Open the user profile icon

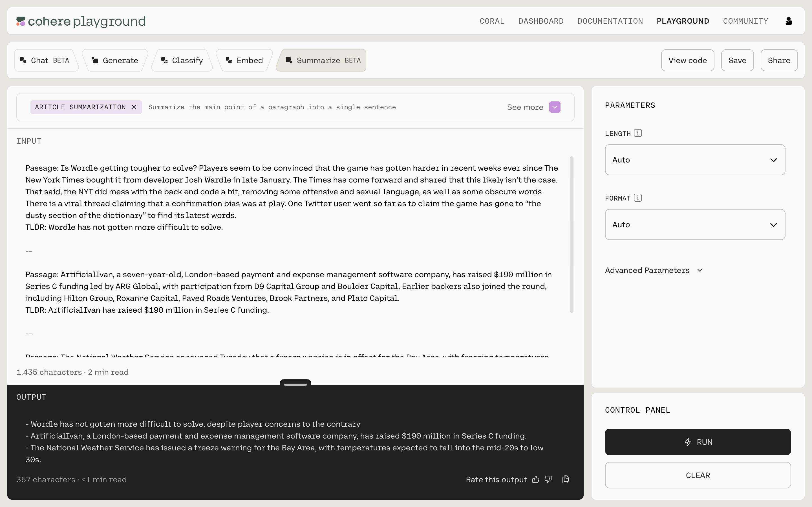click(789, 21)
